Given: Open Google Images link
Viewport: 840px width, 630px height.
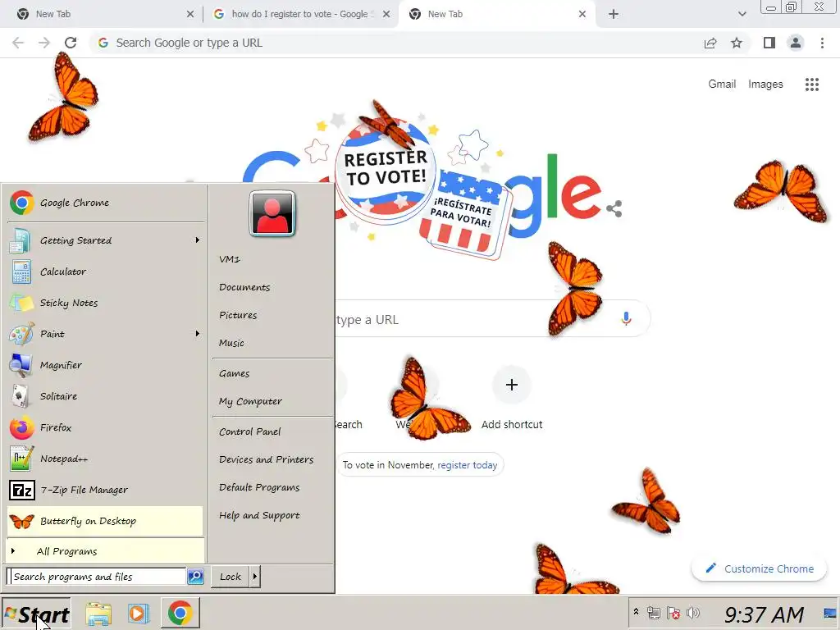Looking at the screenshot, I should (765, 84).
